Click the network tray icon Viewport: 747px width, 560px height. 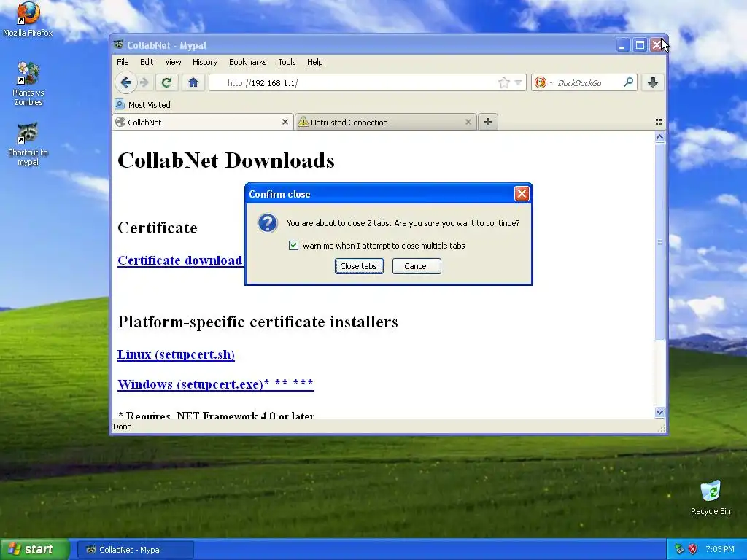coord(679,550)
